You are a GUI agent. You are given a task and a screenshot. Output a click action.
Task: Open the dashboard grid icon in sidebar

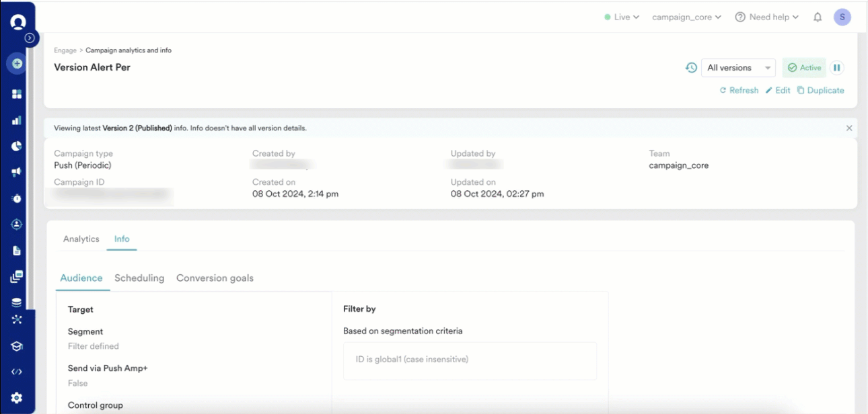coord(17,94)
